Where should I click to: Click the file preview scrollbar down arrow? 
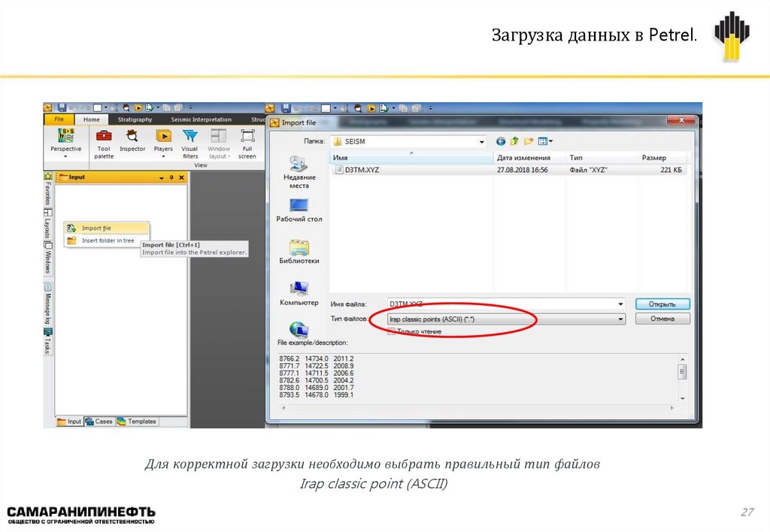(x=682, y=398)
